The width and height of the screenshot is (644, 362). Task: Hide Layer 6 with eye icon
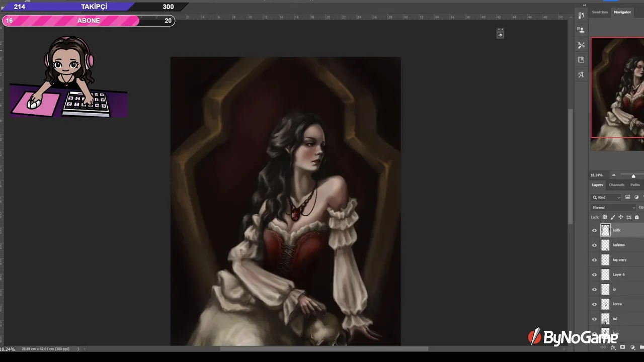click(x=594, y=275)
